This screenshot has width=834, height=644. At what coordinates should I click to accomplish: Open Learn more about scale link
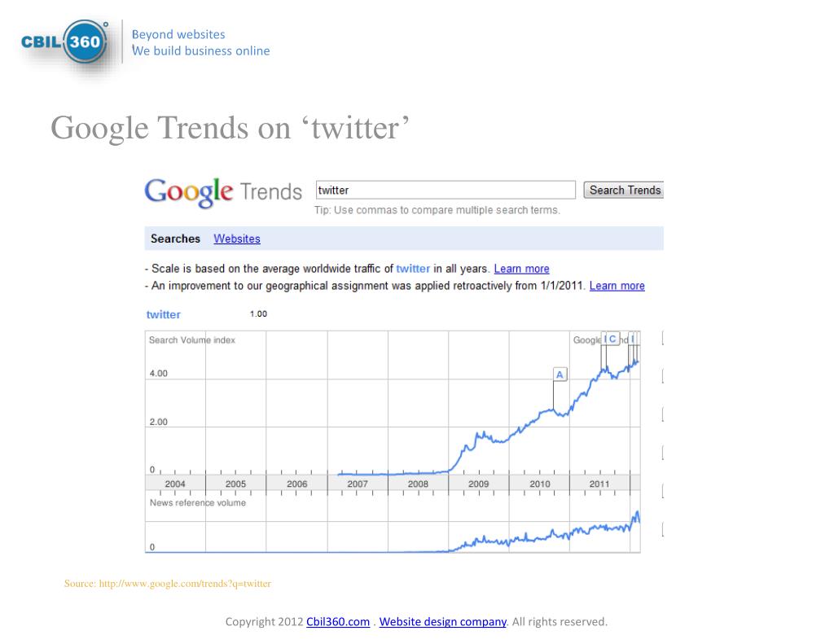click(521, 269)
